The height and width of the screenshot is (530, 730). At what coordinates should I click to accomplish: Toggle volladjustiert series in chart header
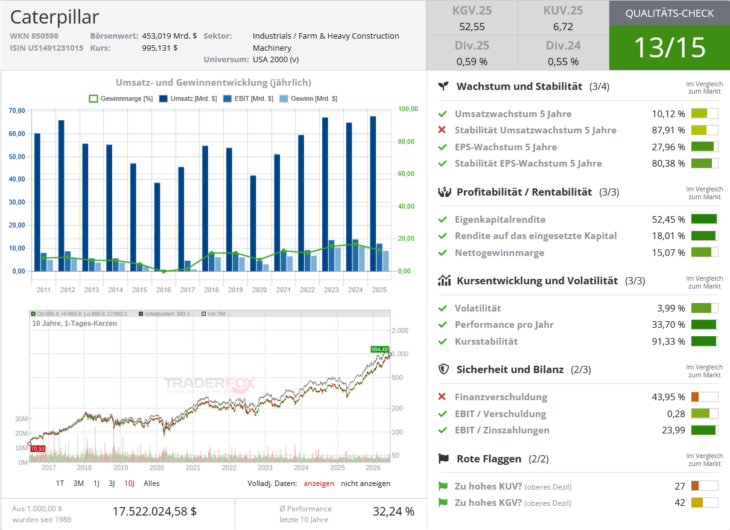[x=164, y=314]
